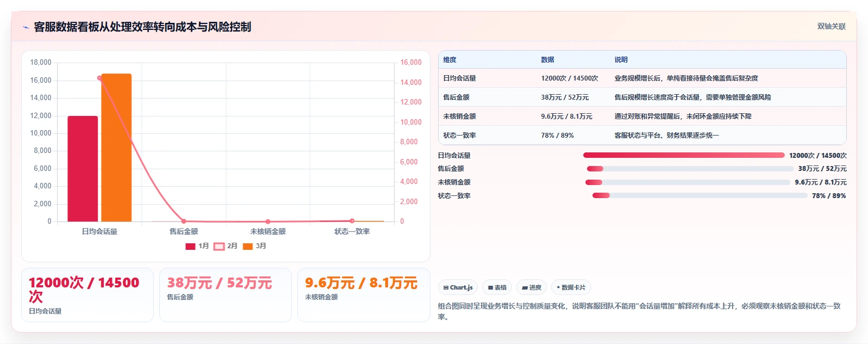Open the 日均会话量 KPI card
Viewport: 868px width, 344px height.
click(x=88, y=295)
